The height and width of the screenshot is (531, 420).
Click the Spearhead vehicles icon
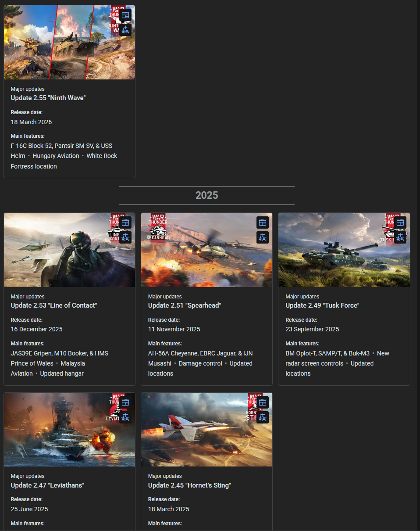pos(263,237)
